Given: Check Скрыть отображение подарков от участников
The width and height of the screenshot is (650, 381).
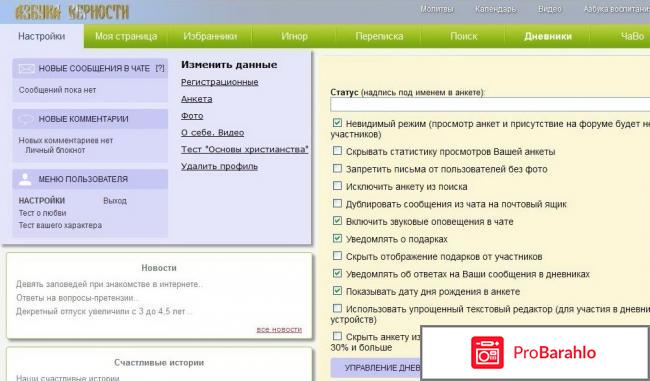Looking at the screenshot, I should click(x=337, y=256).
